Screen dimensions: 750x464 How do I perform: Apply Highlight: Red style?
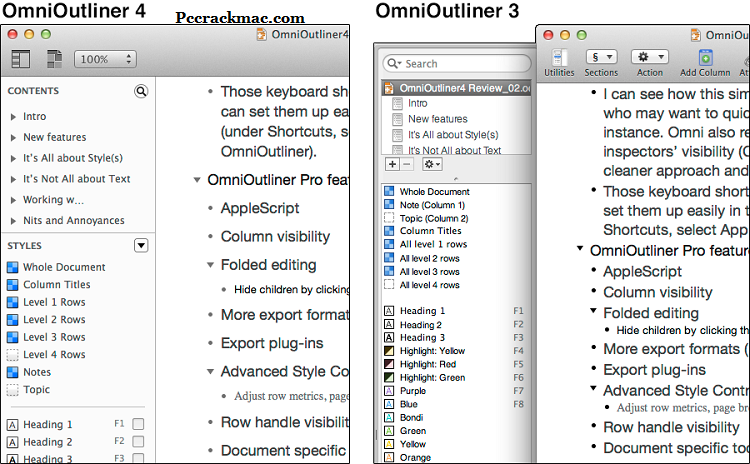pos(428,365)
